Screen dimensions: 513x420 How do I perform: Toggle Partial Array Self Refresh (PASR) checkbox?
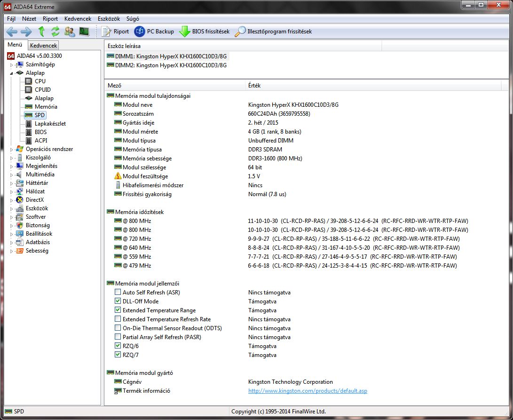[x=118, y=337]
